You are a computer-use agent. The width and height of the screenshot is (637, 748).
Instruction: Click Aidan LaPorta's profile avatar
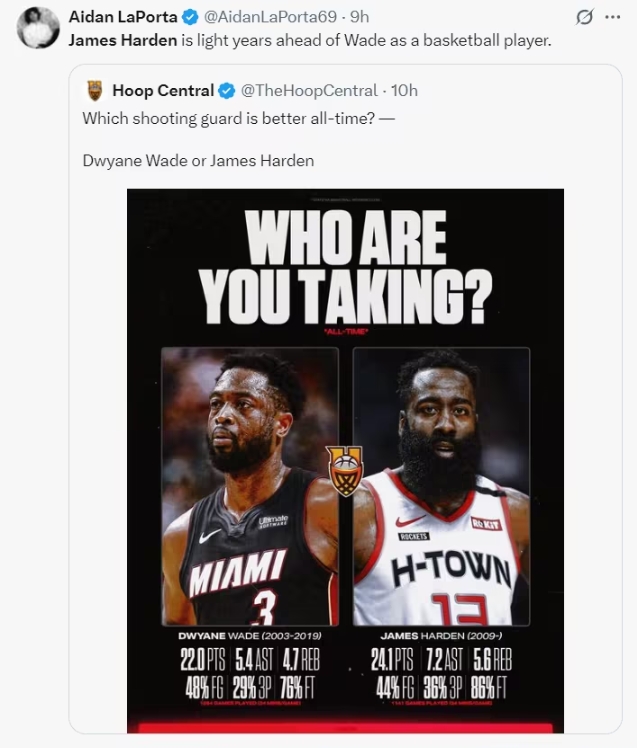[39, 27]
